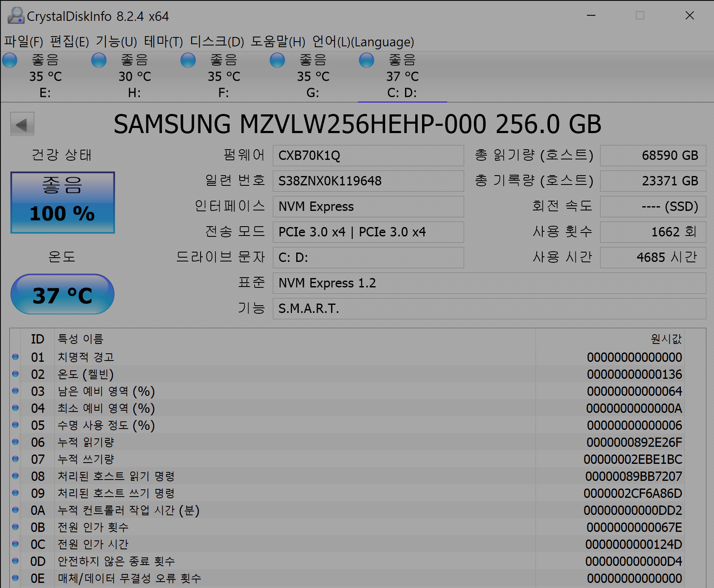The height and width of the screenshot is (588, 714).
Task: Open the 편집(E) menu
Action: 70,42
